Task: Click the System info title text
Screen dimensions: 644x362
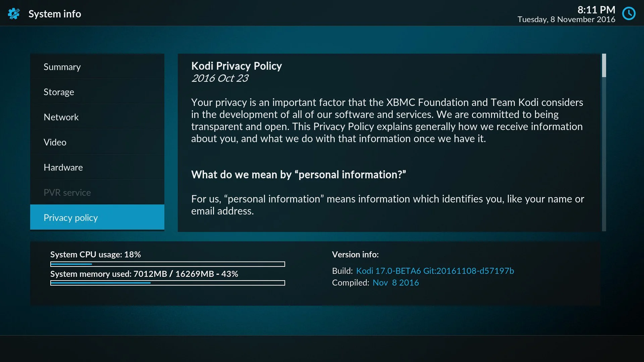Action: pyautogui.click(x=55, y=14)
